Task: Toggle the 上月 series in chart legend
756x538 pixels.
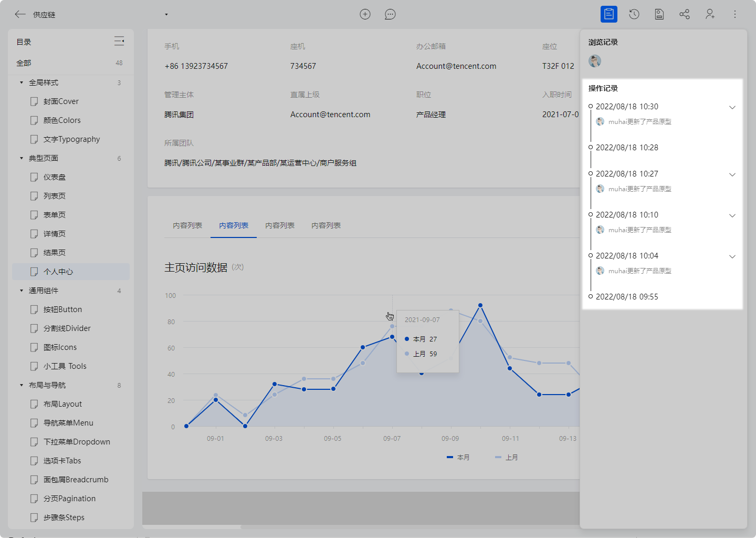Action: click(506, 458)
